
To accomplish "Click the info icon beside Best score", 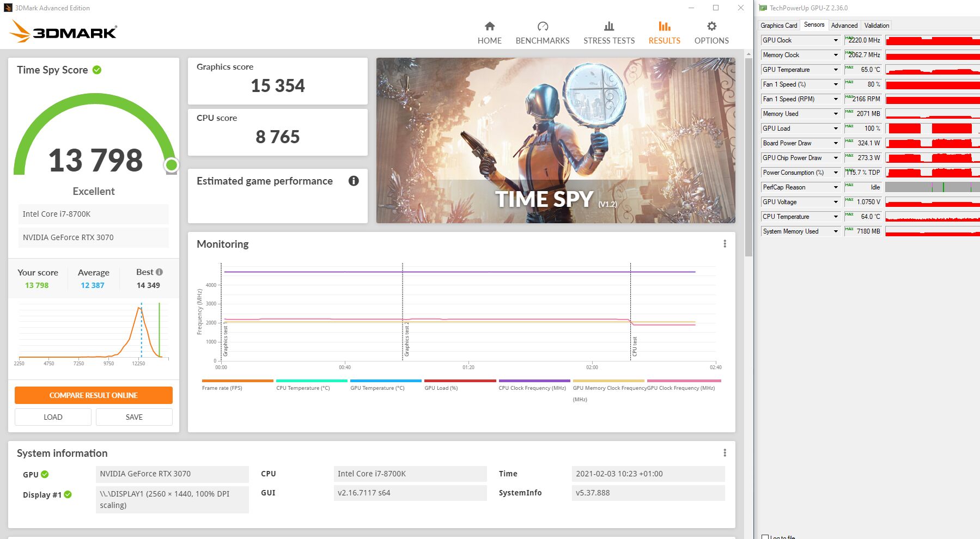I will tap(159, 272).
